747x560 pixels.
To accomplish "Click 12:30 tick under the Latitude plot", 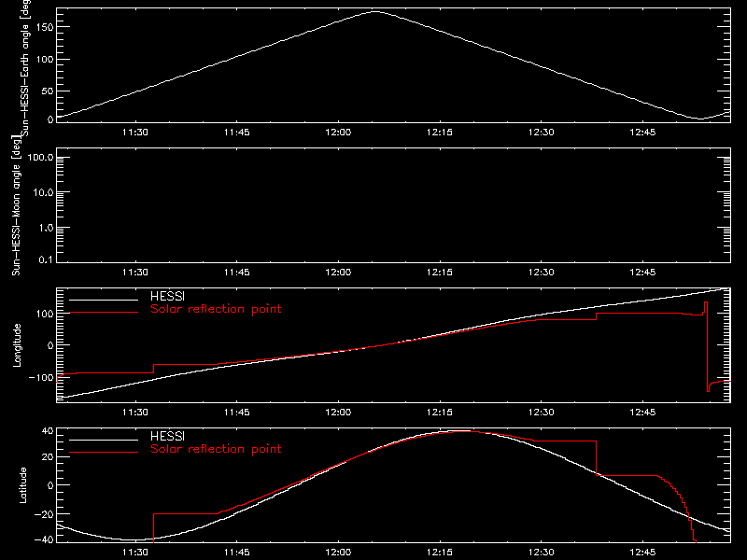I will (542, 553).
